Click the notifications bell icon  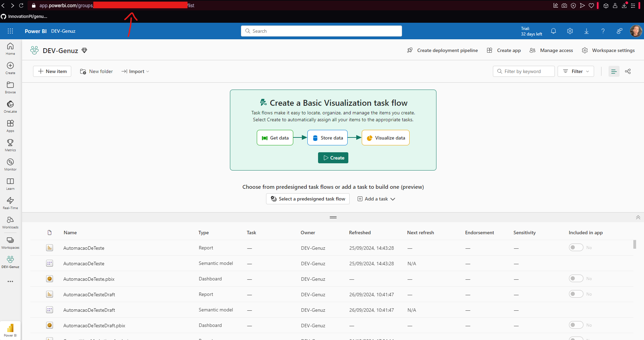[x=553, y=31]
